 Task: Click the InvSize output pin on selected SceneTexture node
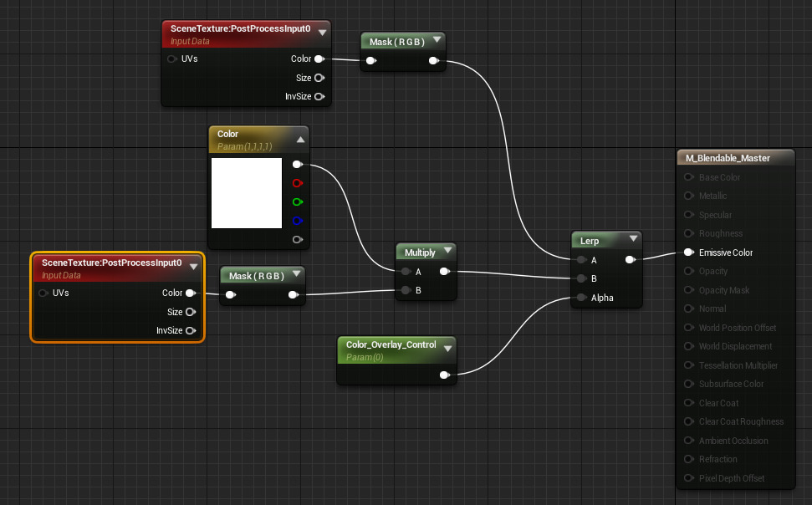[x=191, y=331]
